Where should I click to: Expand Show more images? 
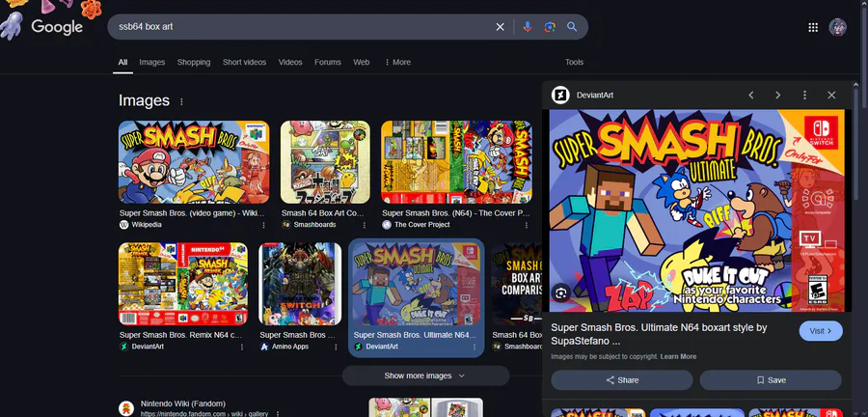tap(425, 375)
